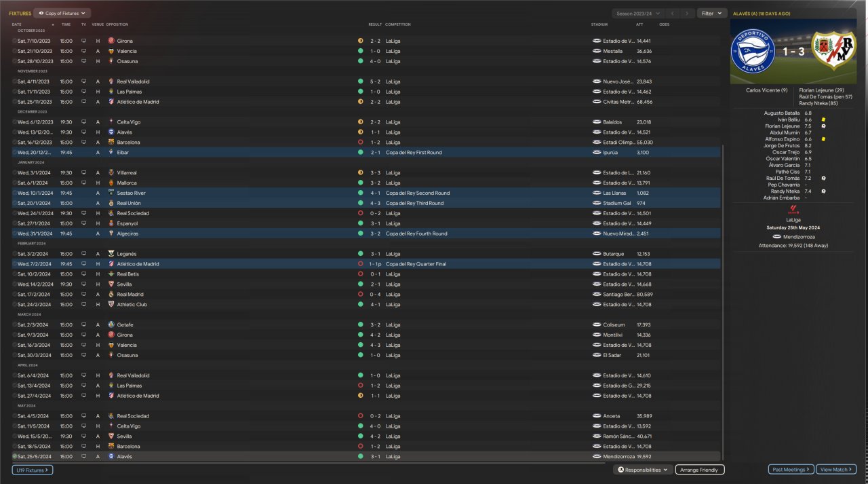Click the draw result indicator for Girona 2-2
868x484 pixels.
[x=361, y=41]
